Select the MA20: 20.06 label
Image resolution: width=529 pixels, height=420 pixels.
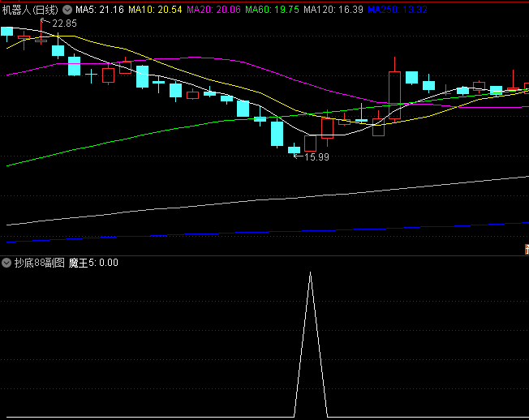pos(213,10)
